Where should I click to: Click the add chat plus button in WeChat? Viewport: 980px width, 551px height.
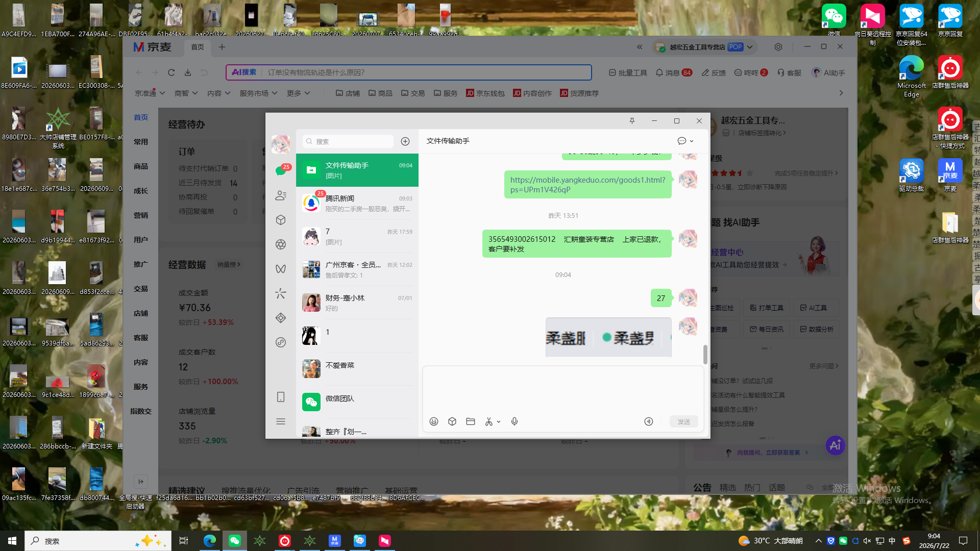pos(405,141)
